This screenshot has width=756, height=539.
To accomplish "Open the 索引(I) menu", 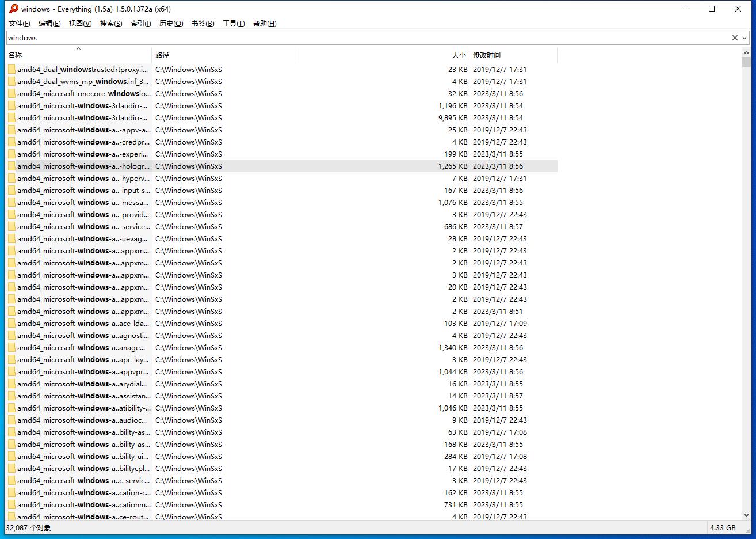I will (140, 24).
